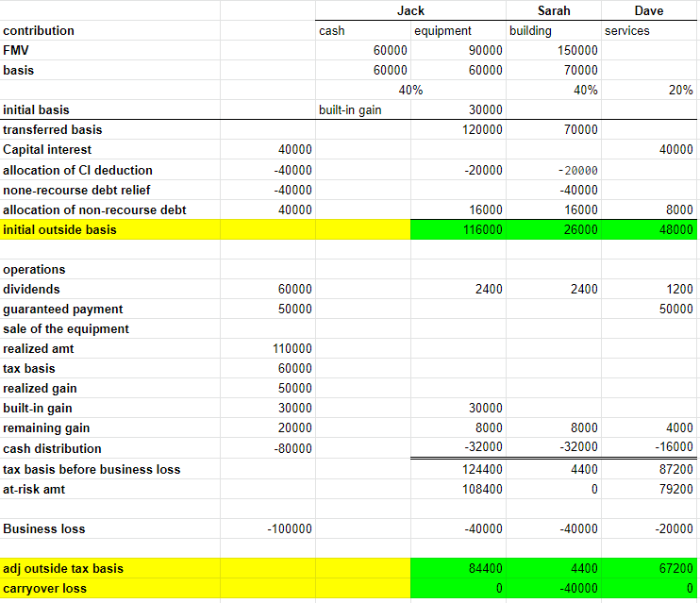Click the 'services' contribution cell
This screenshot has height=603, width=700.
(x=649, y=31)
